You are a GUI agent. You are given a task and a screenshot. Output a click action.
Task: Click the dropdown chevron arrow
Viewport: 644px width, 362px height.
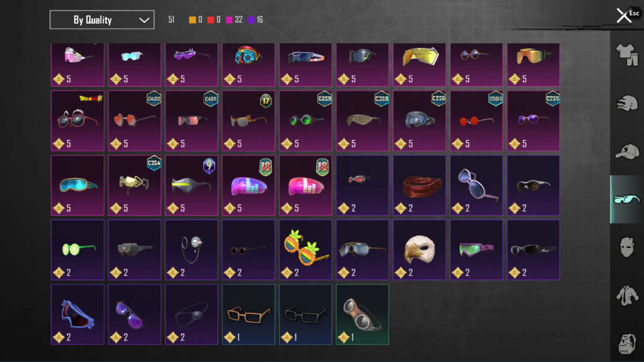(x=144, y=20)
